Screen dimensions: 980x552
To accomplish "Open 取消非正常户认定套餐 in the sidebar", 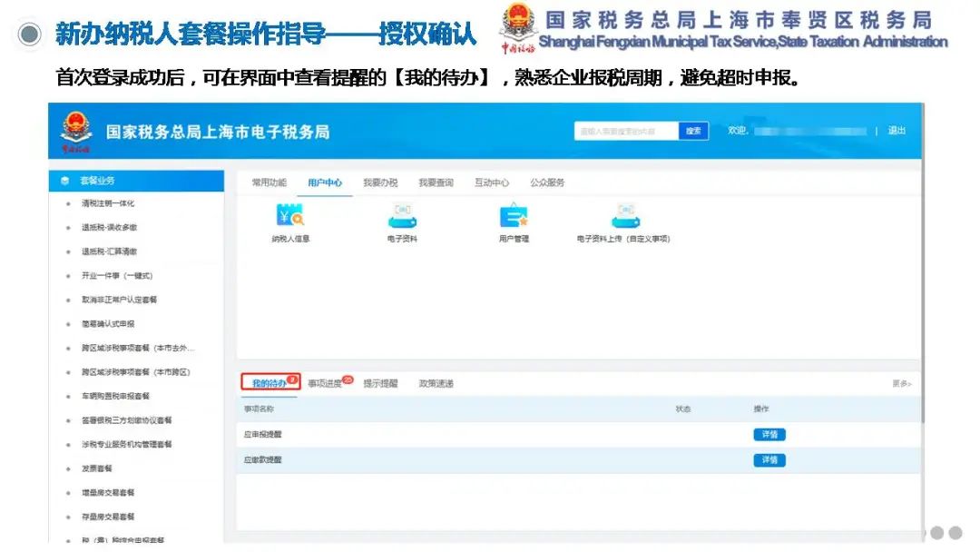I will 119,300.
